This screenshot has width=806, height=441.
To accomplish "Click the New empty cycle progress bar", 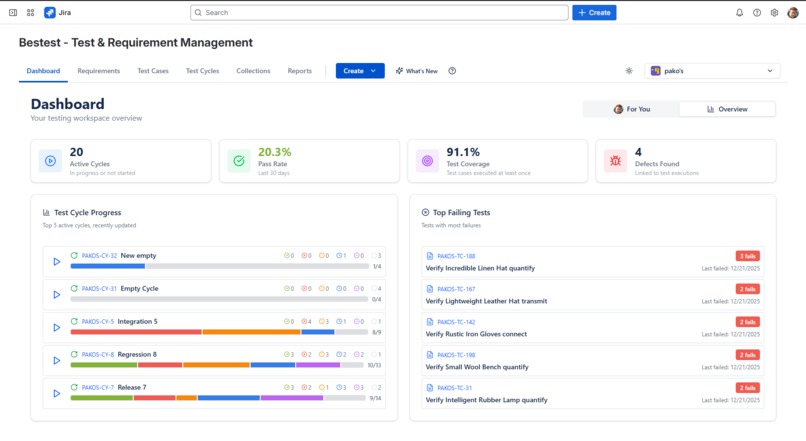I will coord(219,266).
